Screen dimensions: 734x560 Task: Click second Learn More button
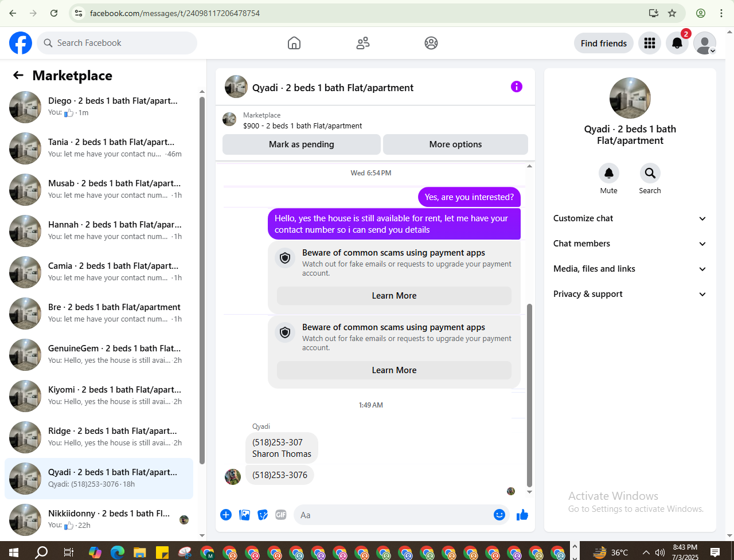pos(395,370)
